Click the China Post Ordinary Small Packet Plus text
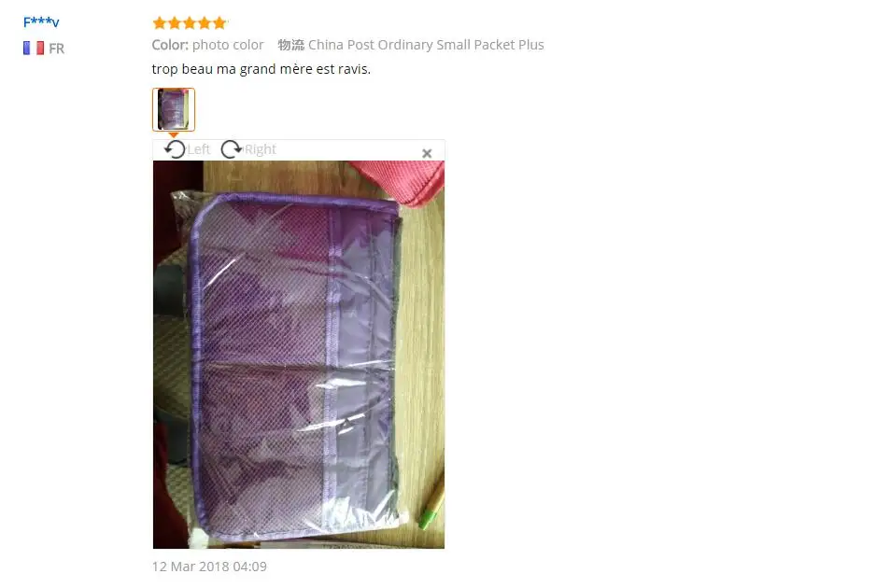This screenshot has width=876, height=588. click(x=426, y=45)
